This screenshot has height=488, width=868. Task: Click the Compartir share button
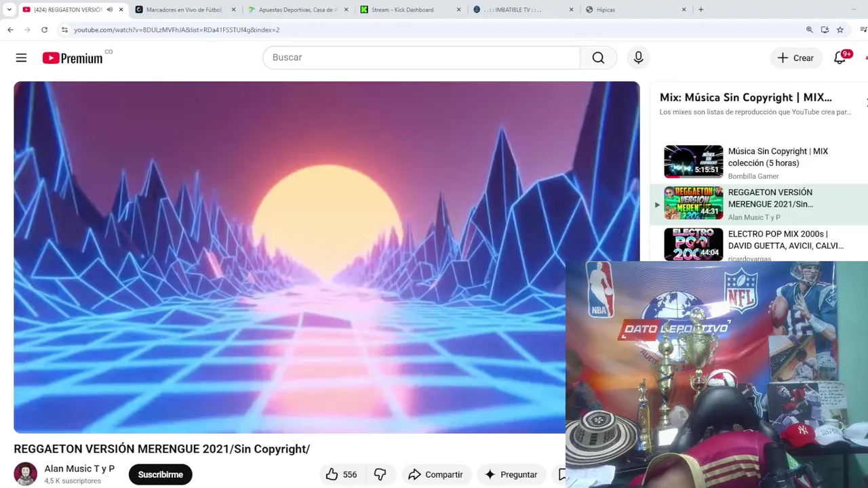[435, 474]
